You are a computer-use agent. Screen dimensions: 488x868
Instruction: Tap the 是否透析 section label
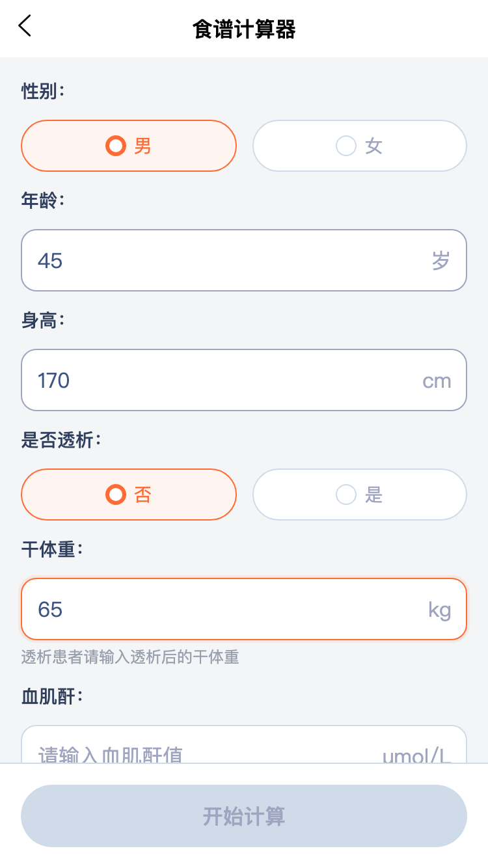pyautogui.click(x=61, y=440)
